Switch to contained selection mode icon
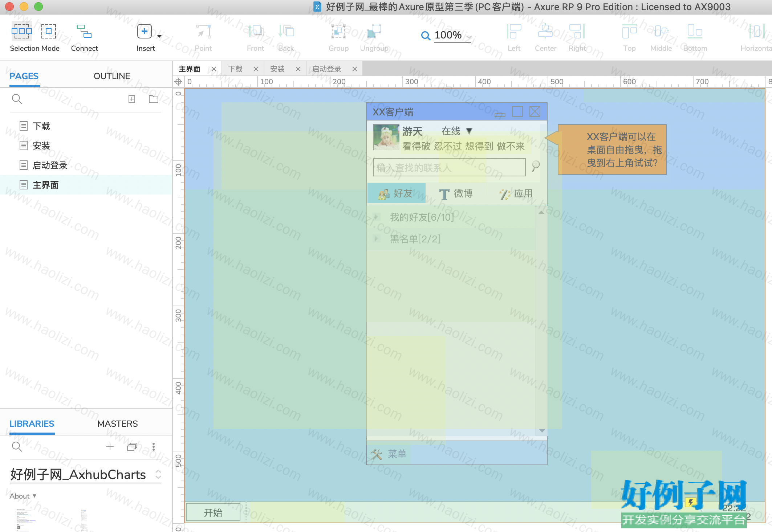Viewport: 772px width, 532px height. coord(49,32)
